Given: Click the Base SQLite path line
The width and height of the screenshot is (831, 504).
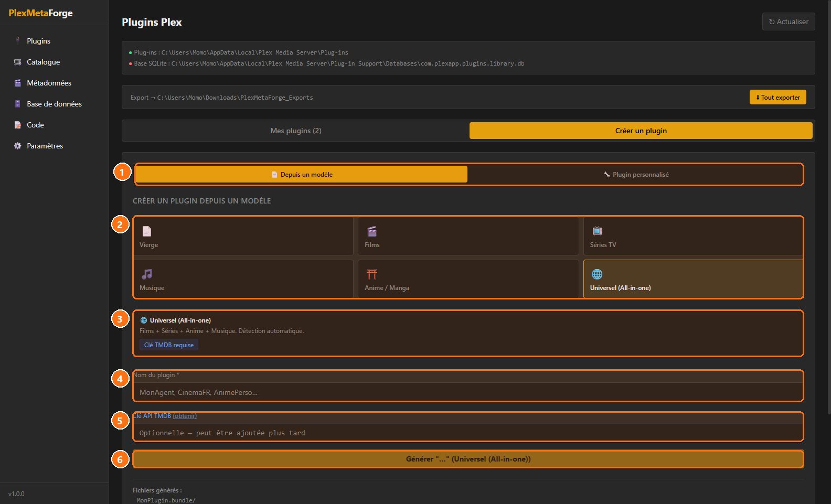Looking at the screenshot, I should click(x=326, y=63).
